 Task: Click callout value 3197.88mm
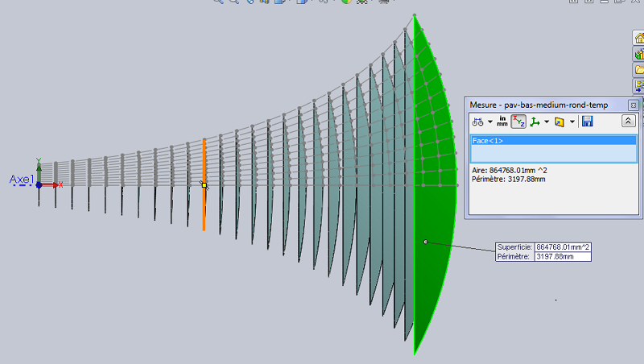point(555,256)
